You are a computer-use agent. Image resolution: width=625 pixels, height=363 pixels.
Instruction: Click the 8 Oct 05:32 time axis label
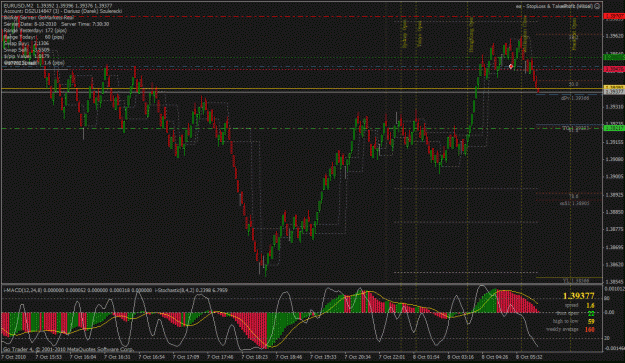[529, 357]
